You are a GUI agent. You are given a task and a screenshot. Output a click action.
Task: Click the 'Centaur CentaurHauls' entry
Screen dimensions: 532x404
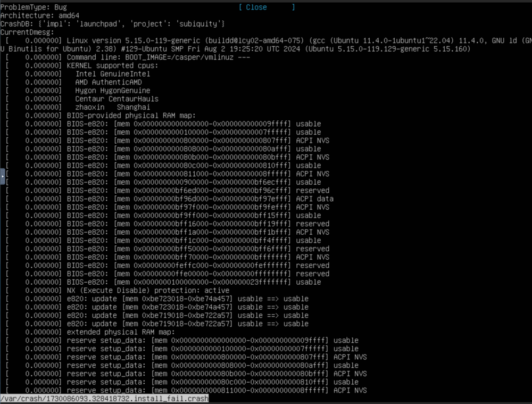[117, 99]
